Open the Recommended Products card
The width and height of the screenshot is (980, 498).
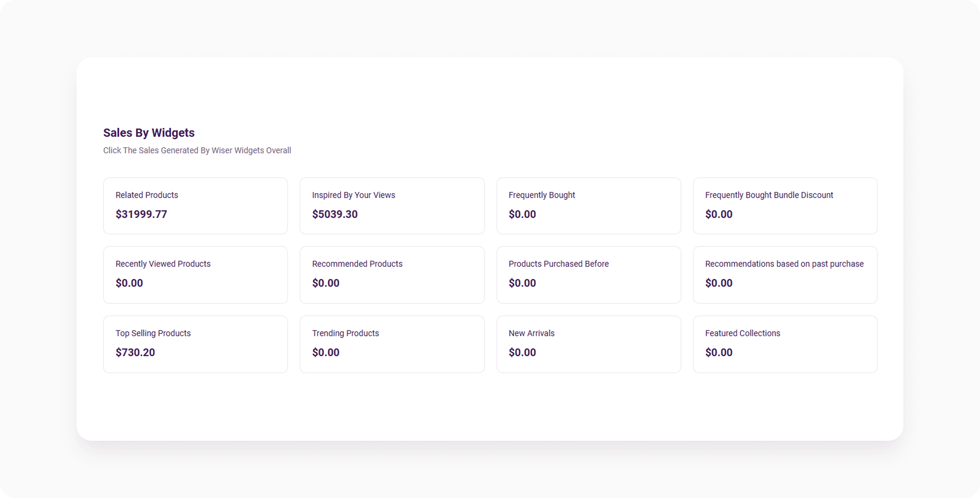(392, 275)
